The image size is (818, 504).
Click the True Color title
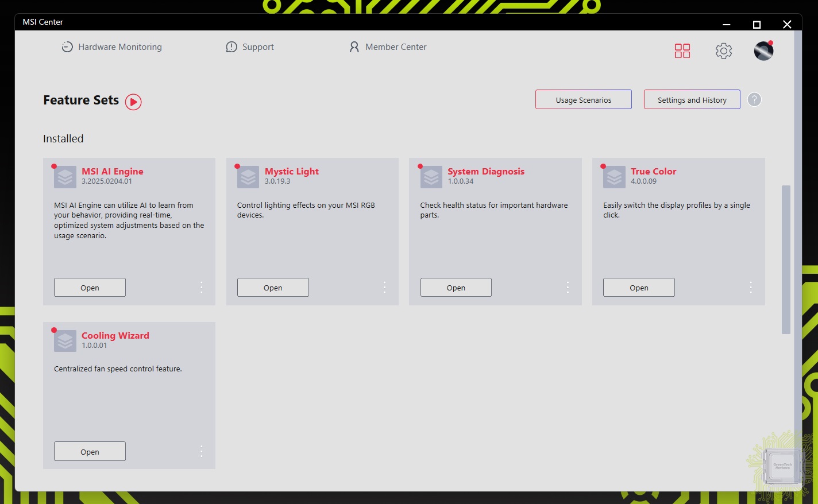[654, 171]
